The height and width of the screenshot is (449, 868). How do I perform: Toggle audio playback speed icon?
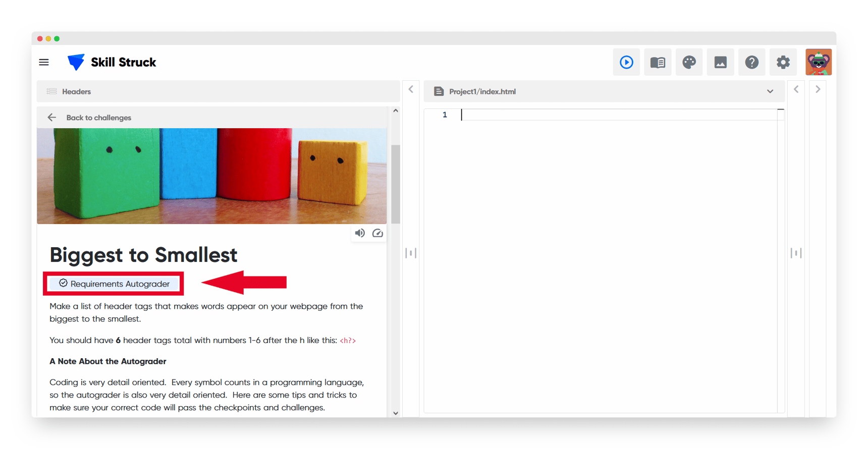377,233
